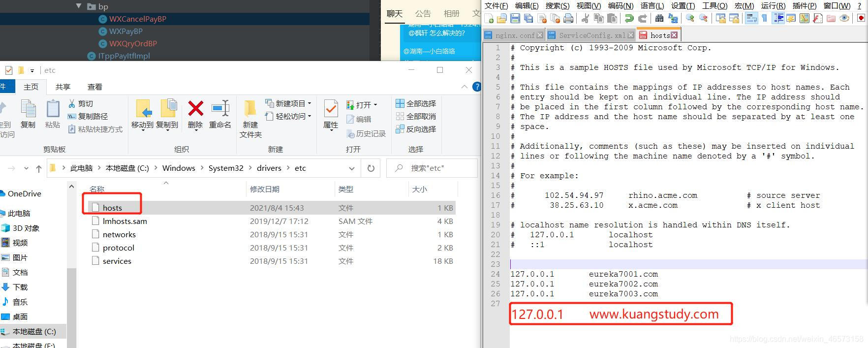Viewport: 868px width, 348px height.
Task: Collapse the bp folder in IDE tree
Action: click(x=79, y=6)
